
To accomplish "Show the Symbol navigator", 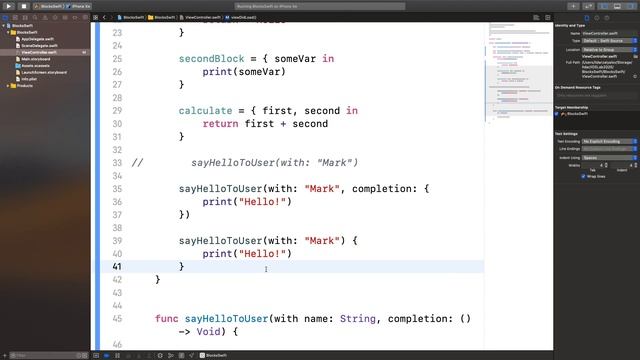I will click(25, 18).
